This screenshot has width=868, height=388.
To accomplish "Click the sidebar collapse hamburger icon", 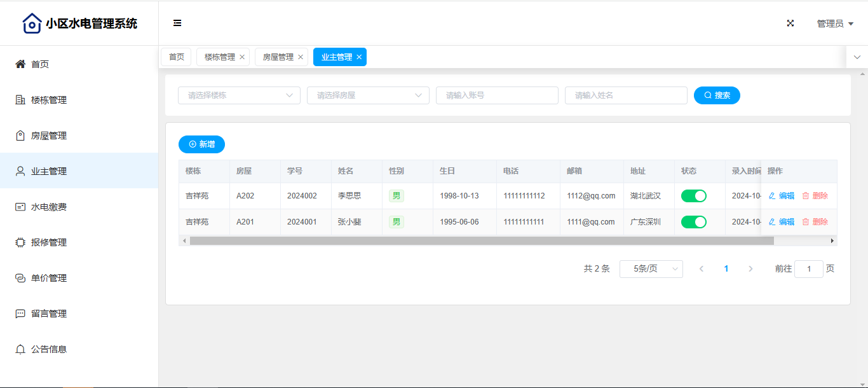I will coord(177,23).
